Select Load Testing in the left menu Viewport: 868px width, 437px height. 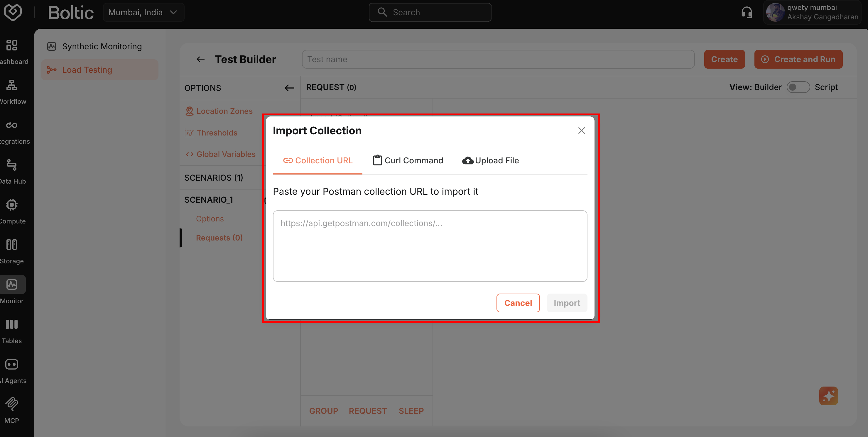point(87,70)
